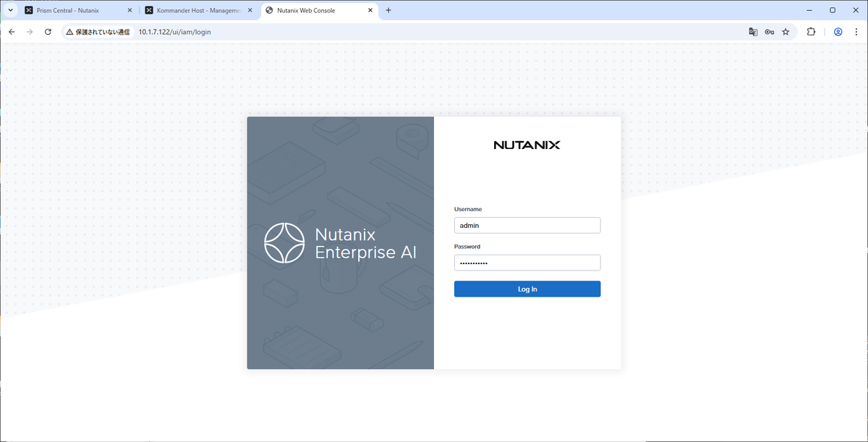Click the NUTANIX logo
The height and width of the screenshot is (442, 868).
[527, 145]
